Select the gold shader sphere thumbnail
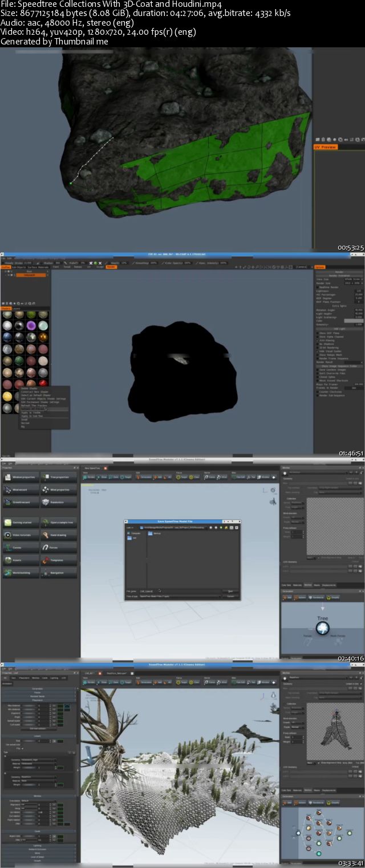The height and width of the screenshot is (868, 365). tap(7, 396)
